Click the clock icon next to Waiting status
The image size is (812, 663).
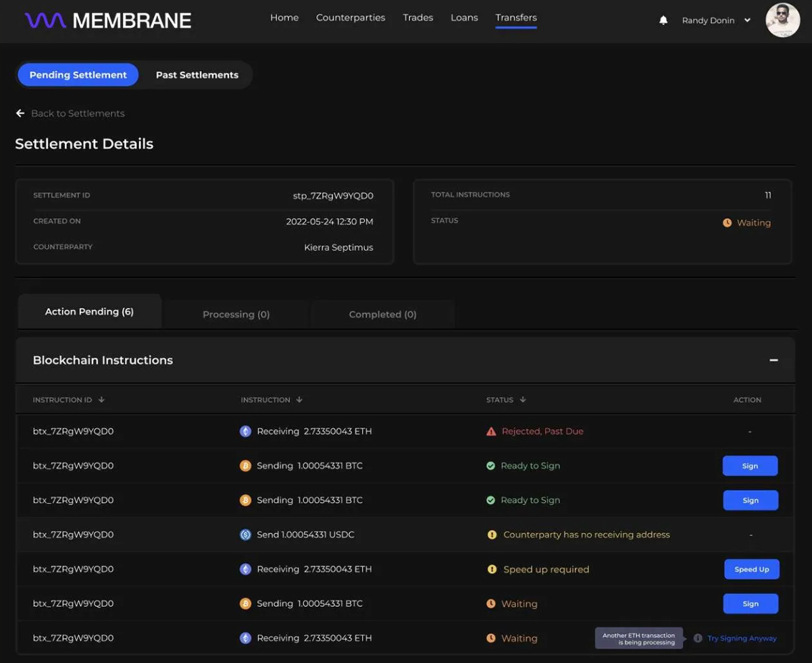(492, 604)
